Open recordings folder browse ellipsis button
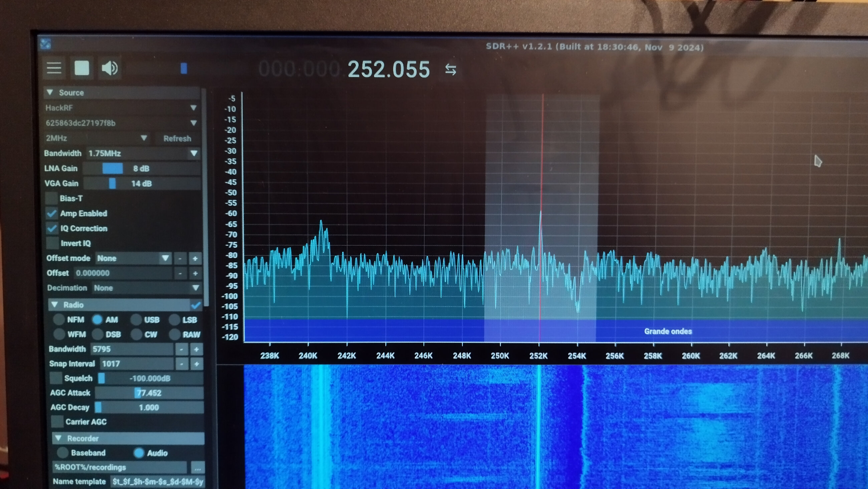Image resolution: width=868 pixels, height=489 pixels. click(197, 468)
